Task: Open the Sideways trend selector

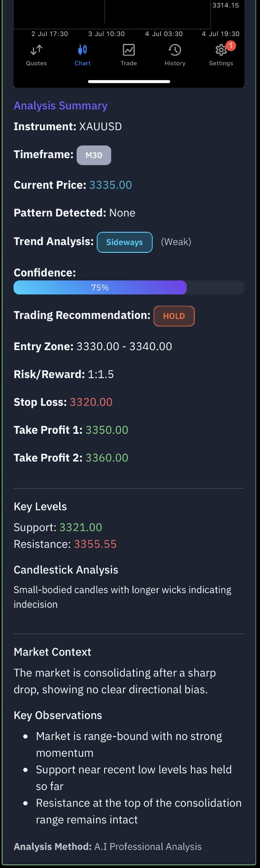Action: [124, 241]
